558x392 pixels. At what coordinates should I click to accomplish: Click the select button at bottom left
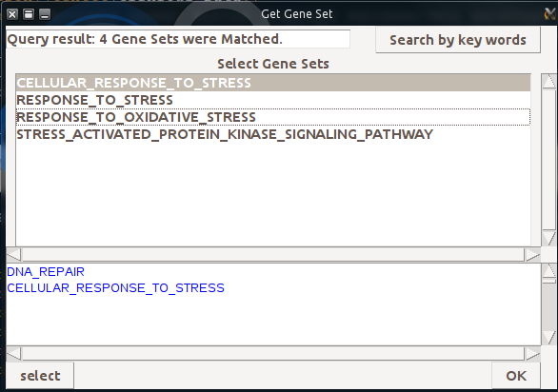coord(40,376)
